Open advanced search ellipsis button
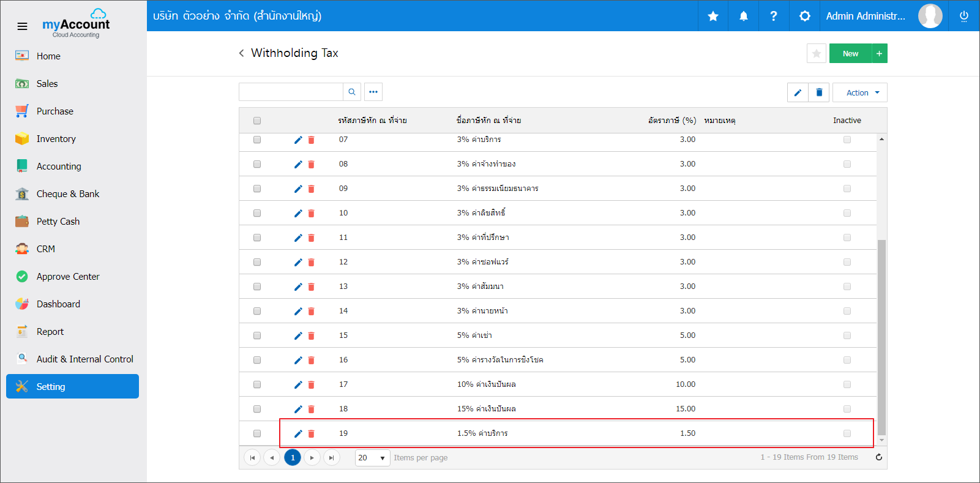The image size is (980, 483). coord(373,92)
